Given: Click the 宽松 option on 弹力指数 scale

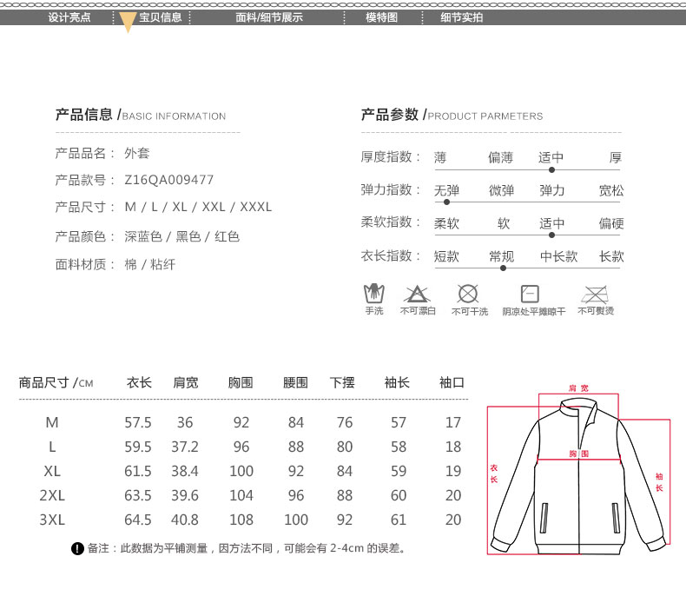Looking at the screenshot, I should click(x=611, y=190).
